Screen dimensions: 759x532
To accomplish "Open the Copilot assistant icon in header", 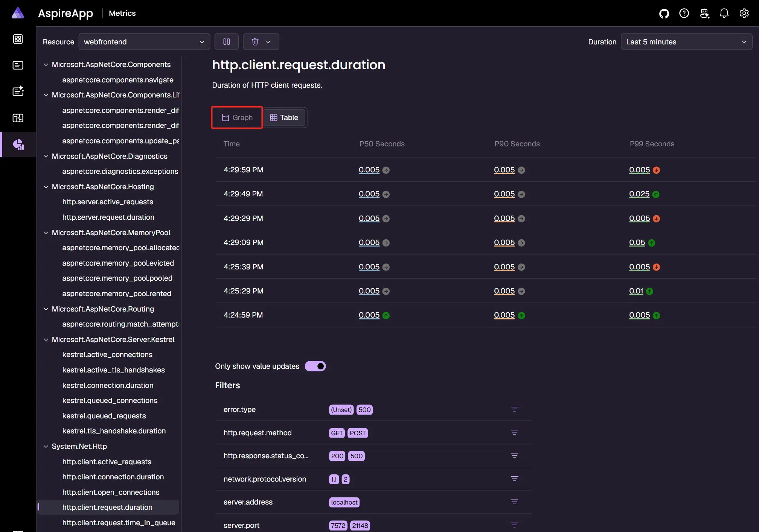I will pos(704,14).
